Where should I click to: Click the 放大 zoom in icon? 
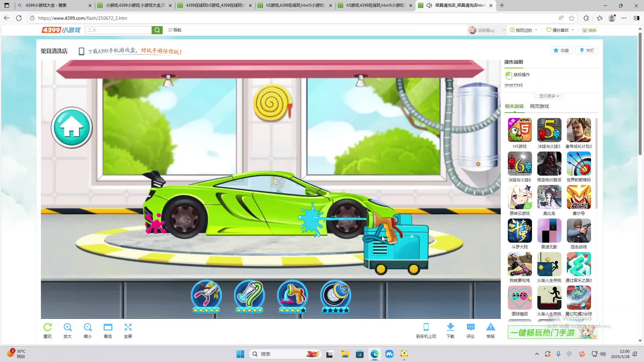pos(67,327)
